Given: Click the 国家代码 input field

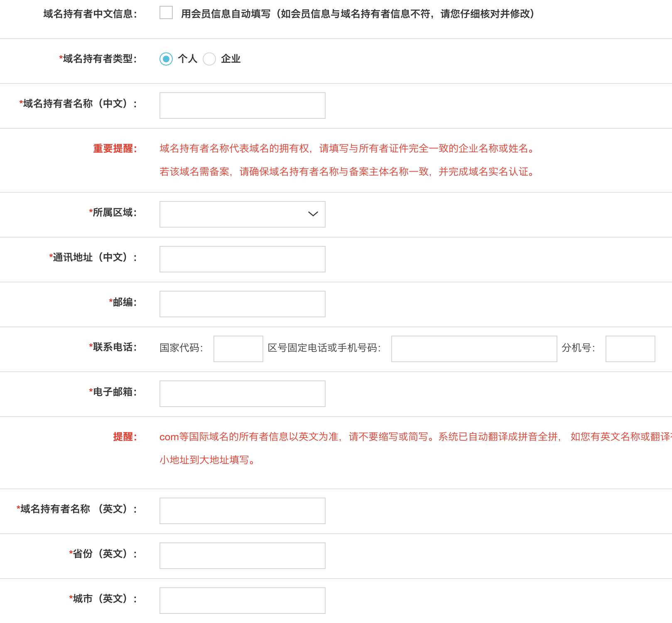Looking at the screenshot, I should 238,349.
